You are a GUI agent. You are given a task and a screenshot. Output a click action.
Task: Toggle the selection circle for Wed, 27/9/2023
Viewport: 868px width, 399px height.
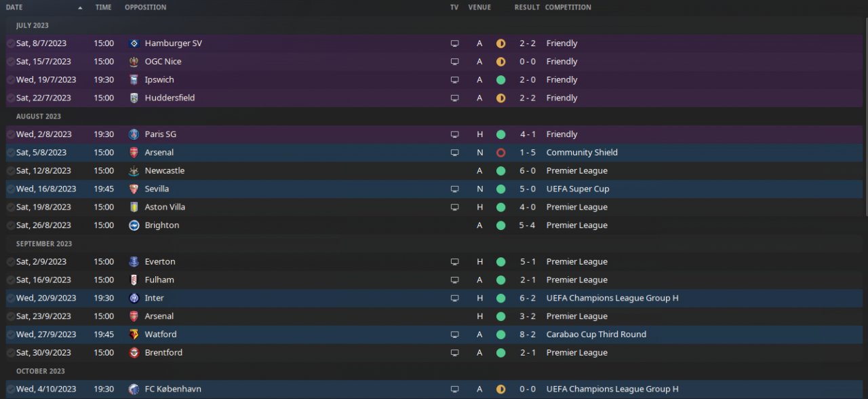(x=10, y=335)
